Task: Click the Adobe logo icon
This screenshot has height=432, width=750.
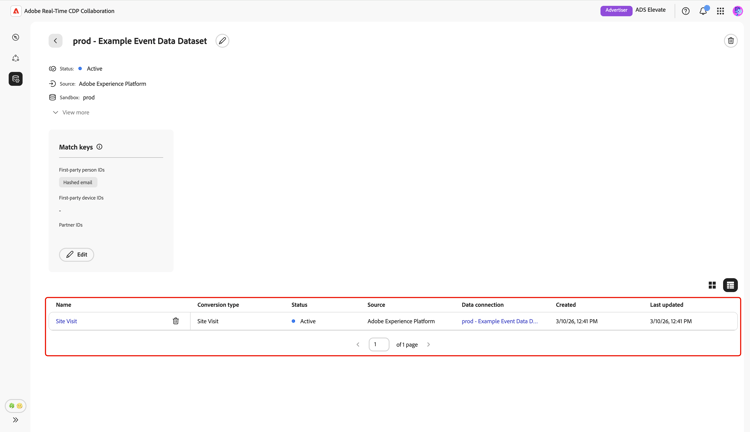Action: coord(16,11)
